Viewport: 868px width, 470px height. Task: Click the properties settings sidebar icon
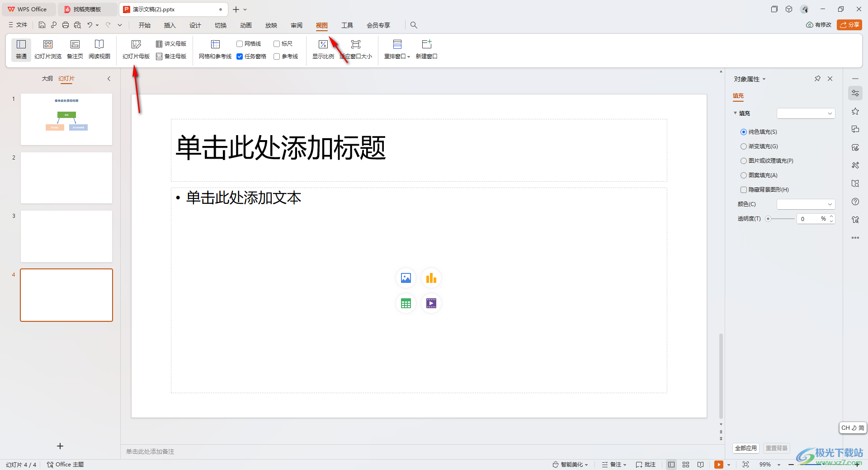click(x=855, y=93)
